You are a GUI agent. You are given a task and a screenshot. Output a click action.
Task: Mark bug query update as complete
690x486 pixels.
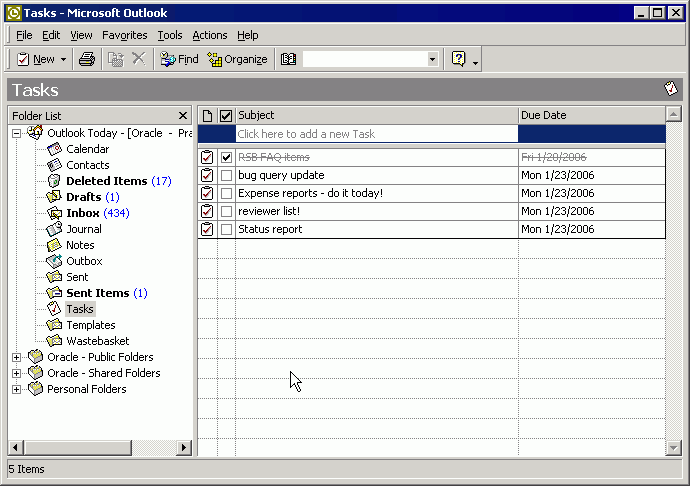(x=226, y=175)
